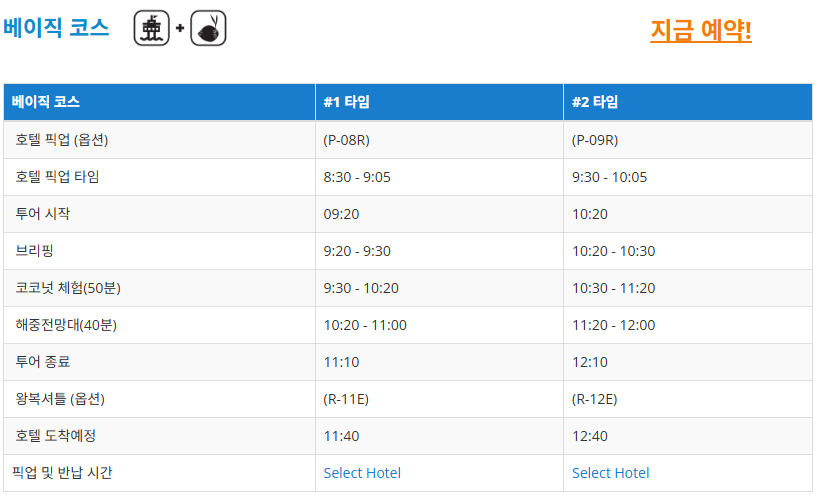Select Hotel link under #1 타임
The image size is (816, 497).
362,473
